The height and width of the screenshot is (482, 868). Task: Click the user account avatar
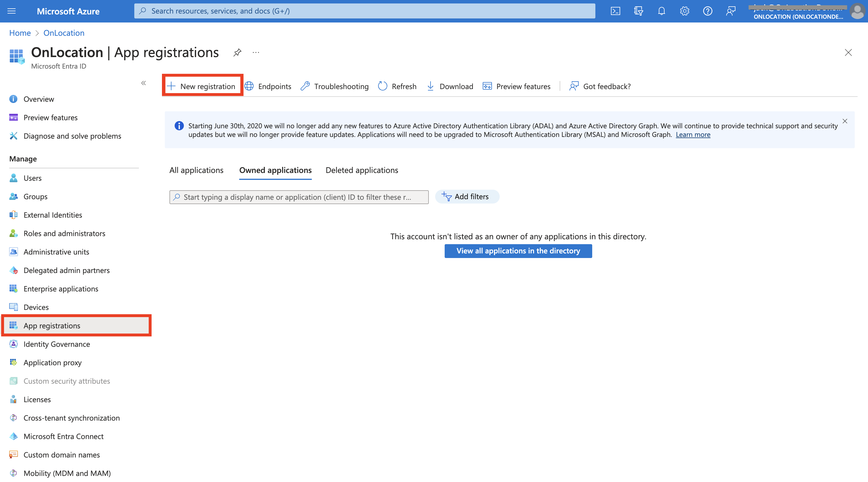click(857, 11)
